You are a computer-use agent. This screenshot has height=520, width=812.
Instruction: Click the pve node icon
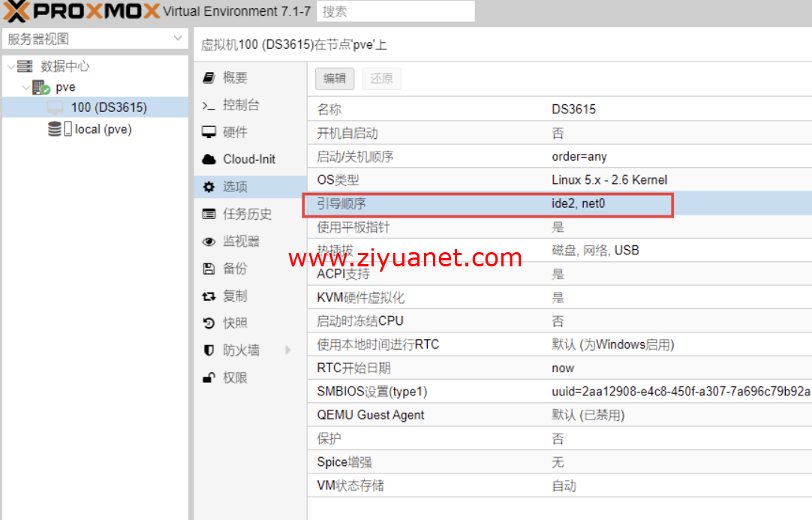click(x=41, y=87)
